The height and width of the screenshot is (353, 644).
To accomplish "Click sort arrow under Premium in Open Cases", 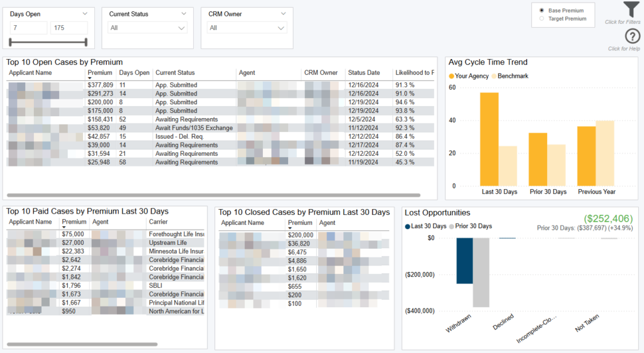I will (89, 79).
